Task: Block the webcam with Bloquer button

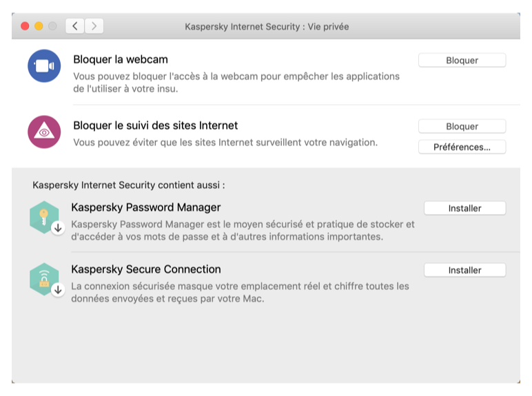Action: (x=462, y=61)
